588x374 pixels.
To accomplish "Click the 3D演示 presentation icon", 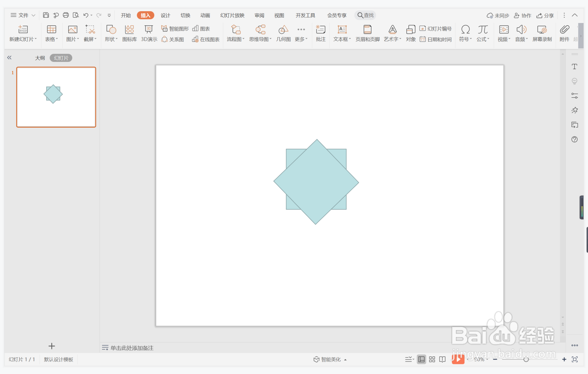I will [x=149, y=33].
